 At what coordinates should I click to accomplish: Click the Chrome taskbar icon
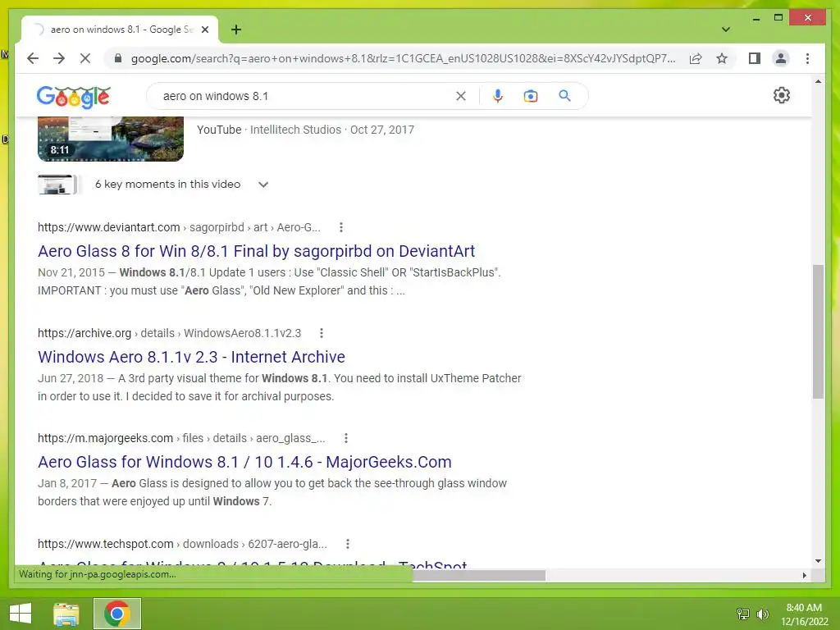[x=117, y=614]
